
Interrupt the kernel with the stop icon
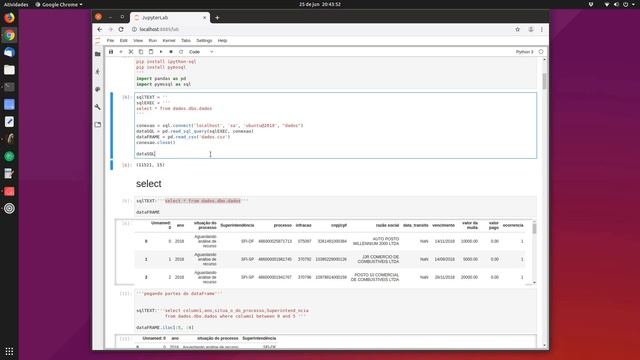click(171, 52)
